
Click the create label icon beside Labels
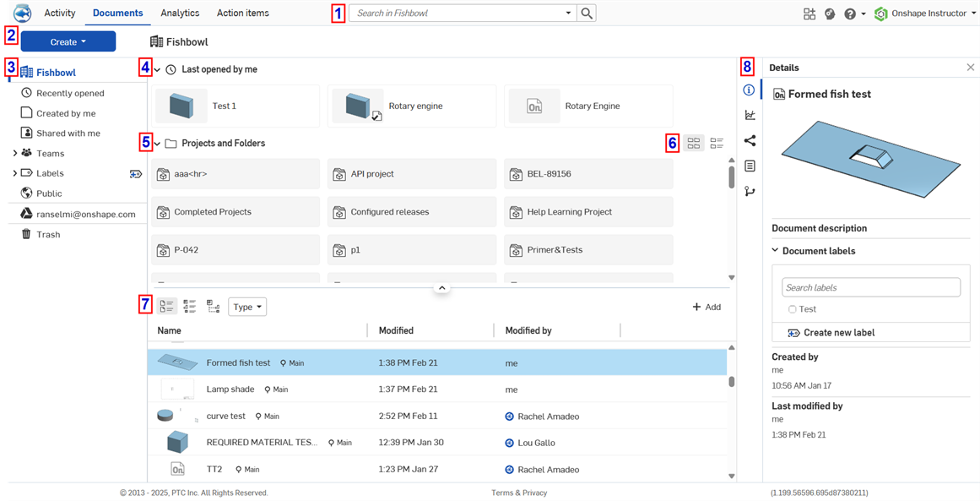(x=136, y=174)
